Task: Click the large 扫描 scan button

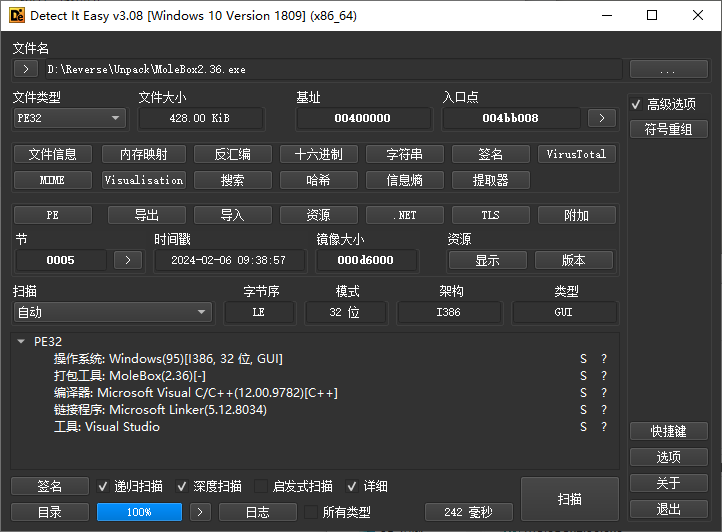Action: [x=570, y=499]
